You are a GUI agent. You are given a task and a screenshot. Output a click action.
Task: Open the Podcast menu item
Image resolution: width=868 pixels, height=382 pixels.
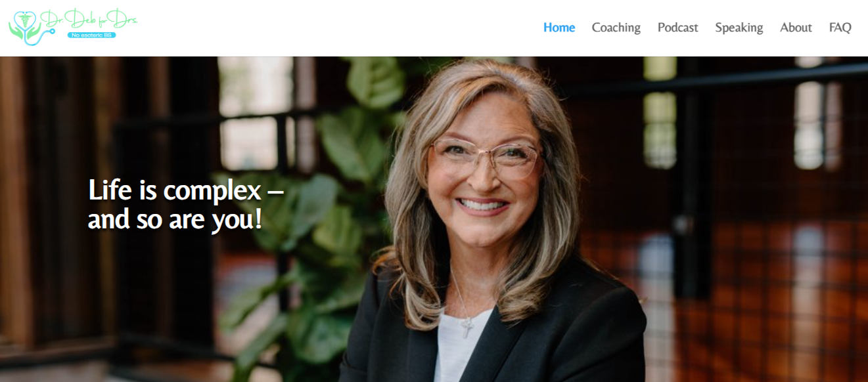pos(677,28)
